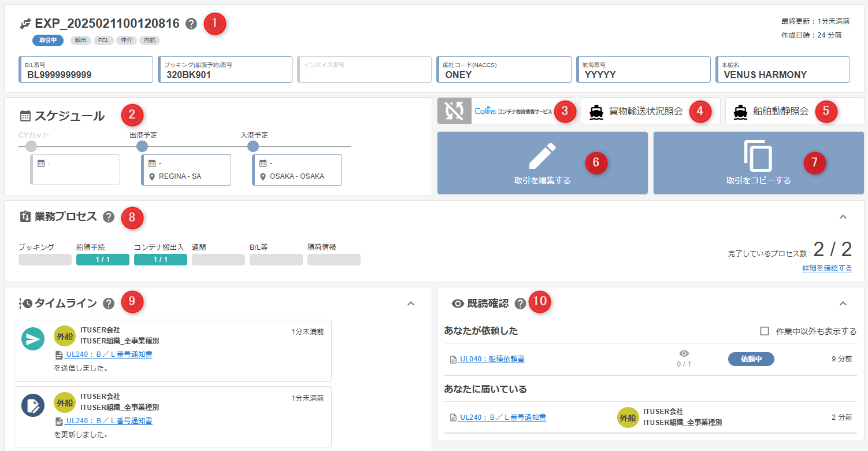
Task: Click the help icon beside the EXP transaction ID
Action: (191, 24)
